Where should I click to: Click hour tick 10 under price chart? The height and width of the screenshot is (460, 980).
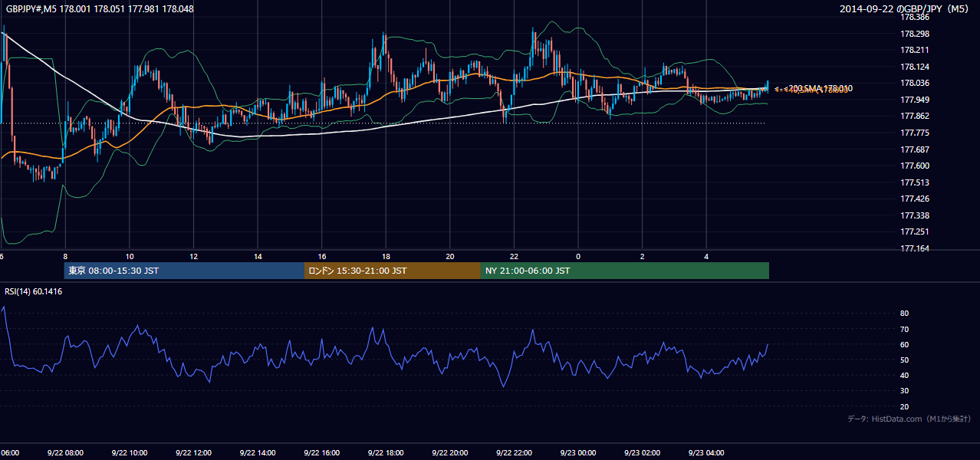pyautogui.click(x=130, y=256)
